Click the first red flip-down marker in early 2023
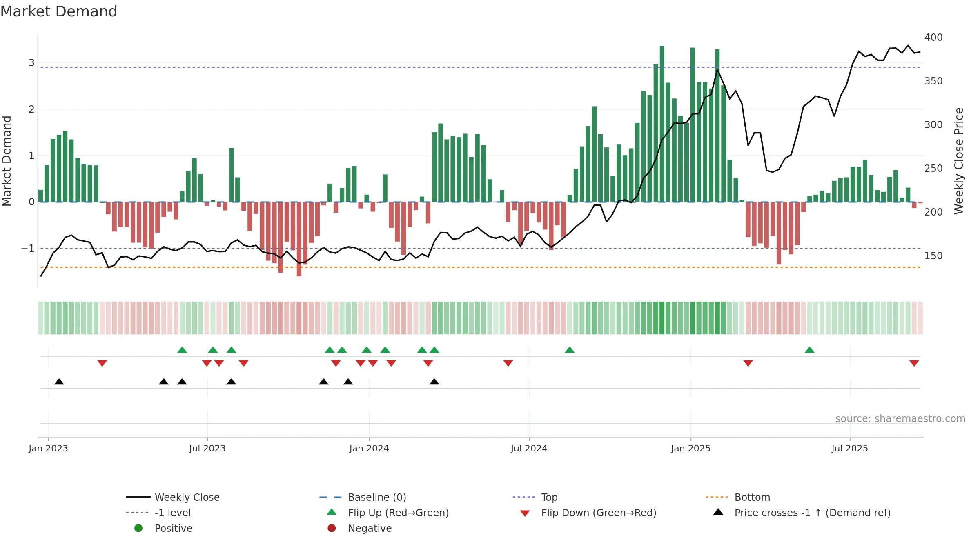 pos(102,363)
